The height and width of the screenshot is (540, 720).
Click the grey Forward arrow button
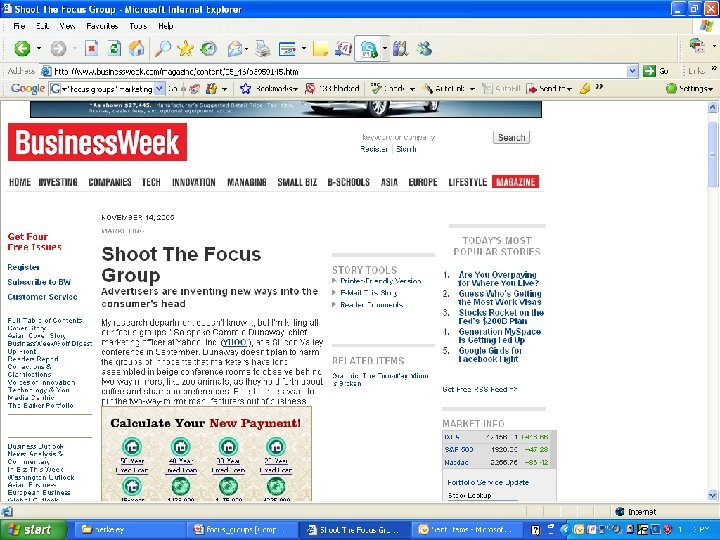point(58,48)
